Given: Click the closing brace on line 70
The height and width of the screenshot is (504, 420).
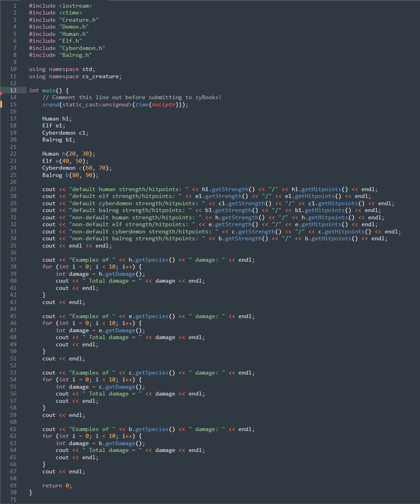Looking at the screenshot, I should point(31,492).
